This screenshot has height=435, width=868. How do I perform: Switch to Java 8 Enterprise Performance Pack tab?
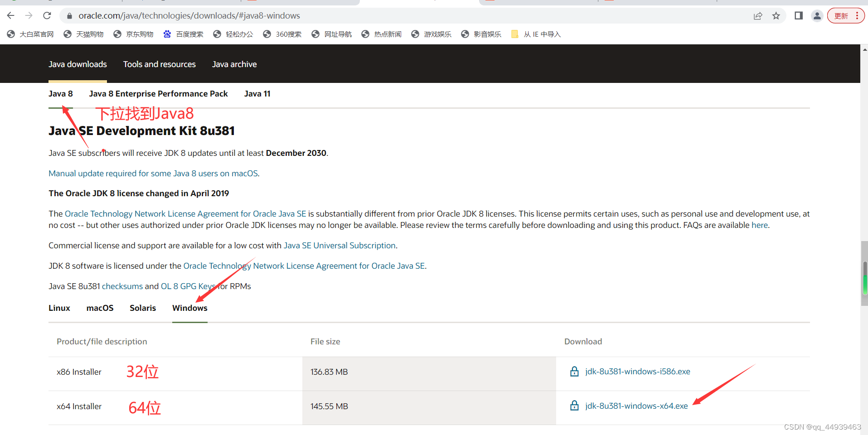[x=158, y=94]
